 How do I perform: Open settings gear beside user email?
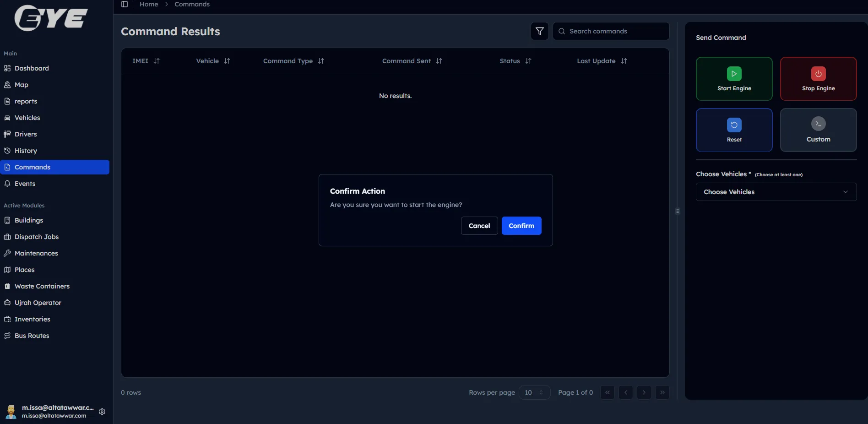(102, 412)
